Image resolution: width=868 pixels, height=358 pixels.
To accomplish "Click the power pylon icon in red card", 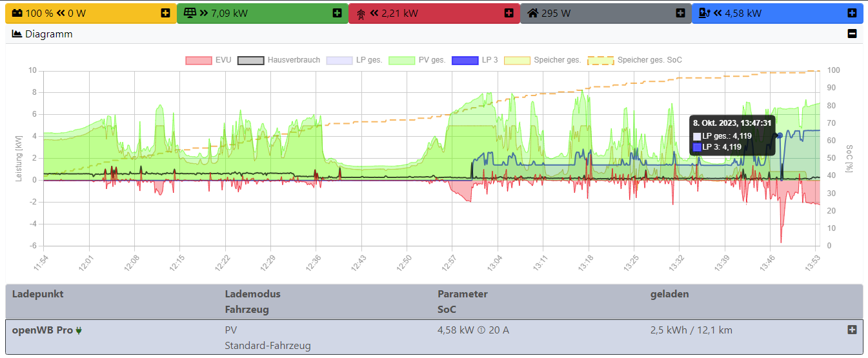I will (361, 13).
